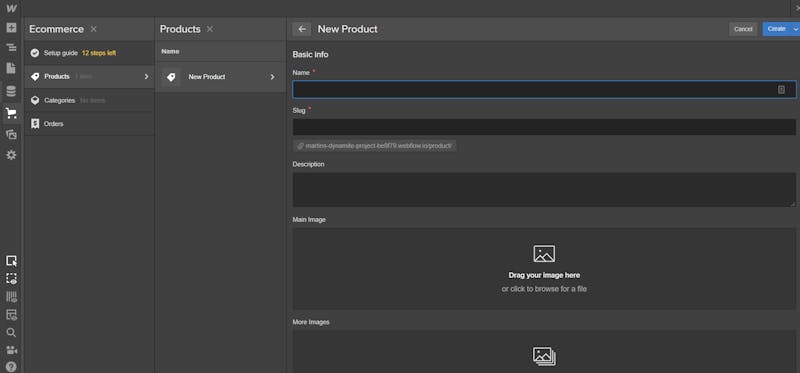Image resolution: width=800 pixels, height=373 pixels.
Task: Open the site Settings gear icon
Action: click(11, 155)
